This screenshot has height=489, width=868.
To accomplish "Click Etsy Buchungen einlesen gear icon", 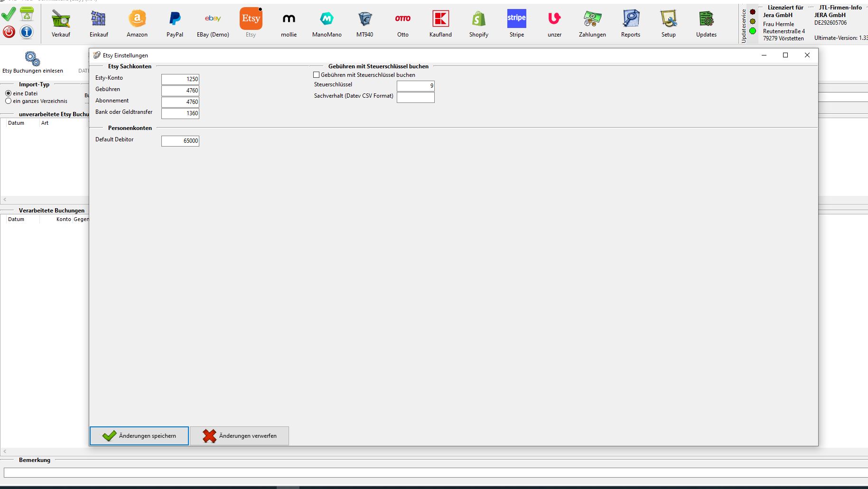I will pos(32,59).
